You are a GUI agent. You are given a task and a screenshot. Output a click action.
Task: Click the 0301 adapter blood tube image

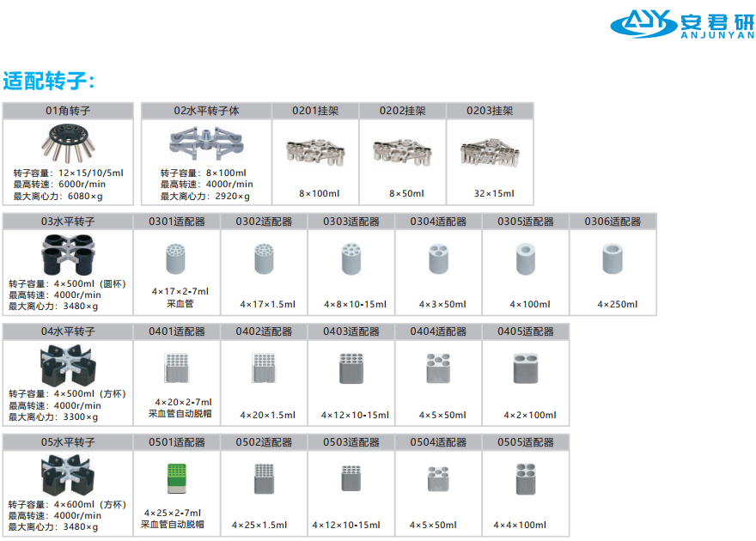coord(176,258)
